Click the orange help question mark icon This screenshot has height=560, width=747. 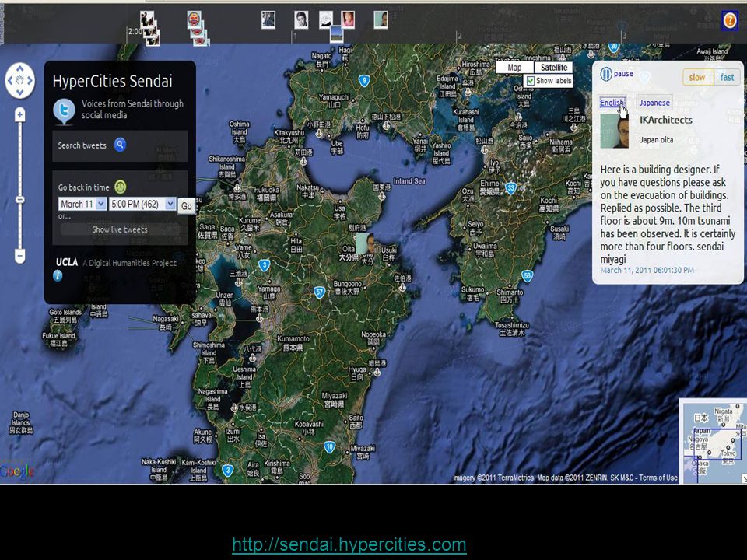730,21
